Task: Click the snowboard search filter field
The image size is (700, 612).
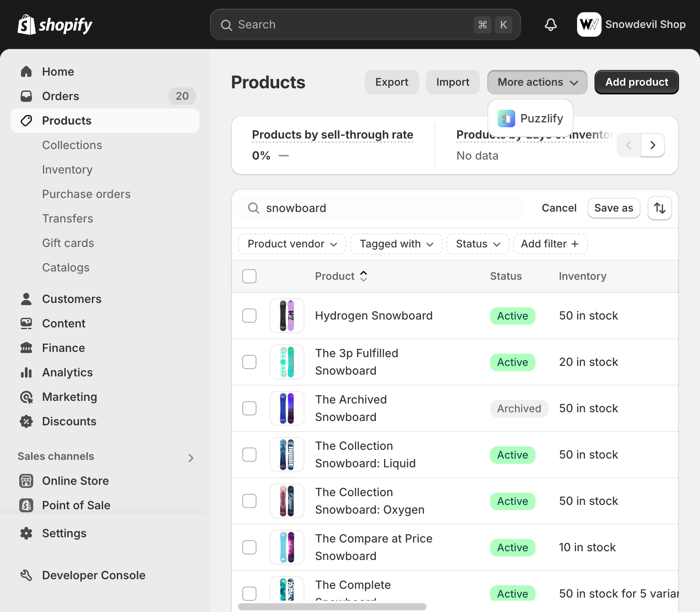Action: pos(385,208)
